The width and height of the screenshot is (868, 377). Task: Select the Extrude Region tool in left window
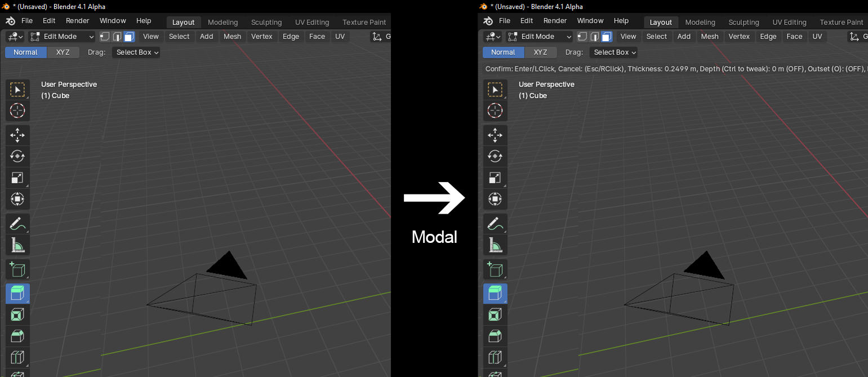pyautogui.click(x=17, y=294)
